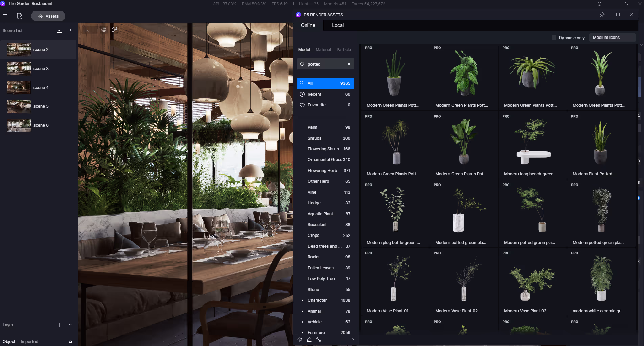Screen dimensions: 644x346
Task: Expand the Vehicle category
Action: point(302,322)
